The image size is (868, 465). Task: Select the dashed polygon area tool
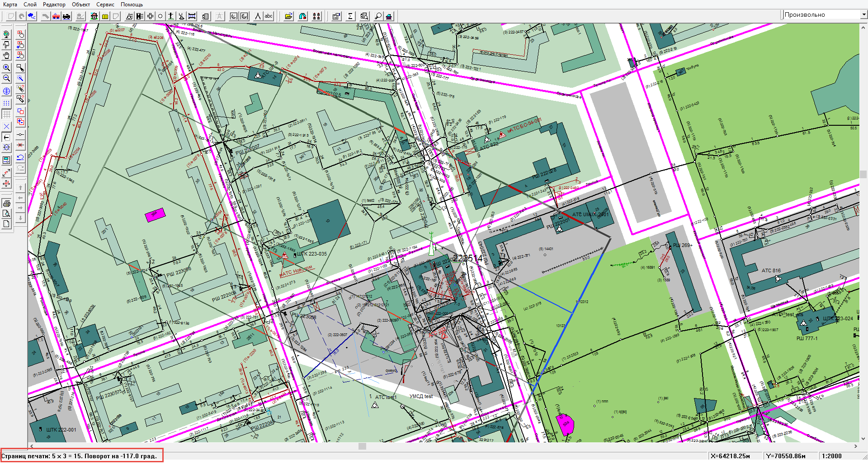116,16
